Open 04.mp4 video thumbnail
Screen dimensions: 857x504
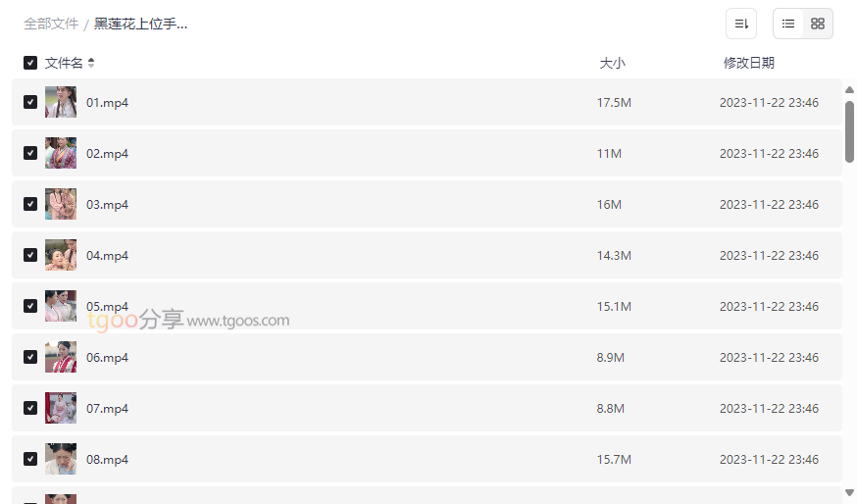point(61,255)
